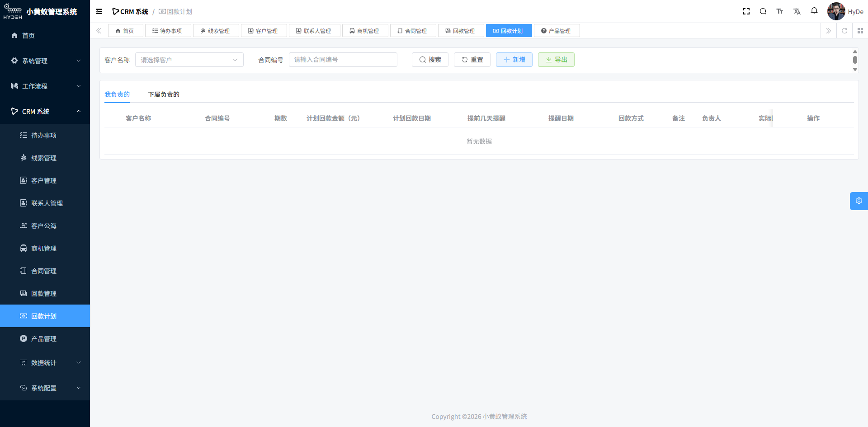Screen dimensions: 868x427
Task: Refresh the current page tab icon
Action: pyautogui.click(x=844, y=31)
